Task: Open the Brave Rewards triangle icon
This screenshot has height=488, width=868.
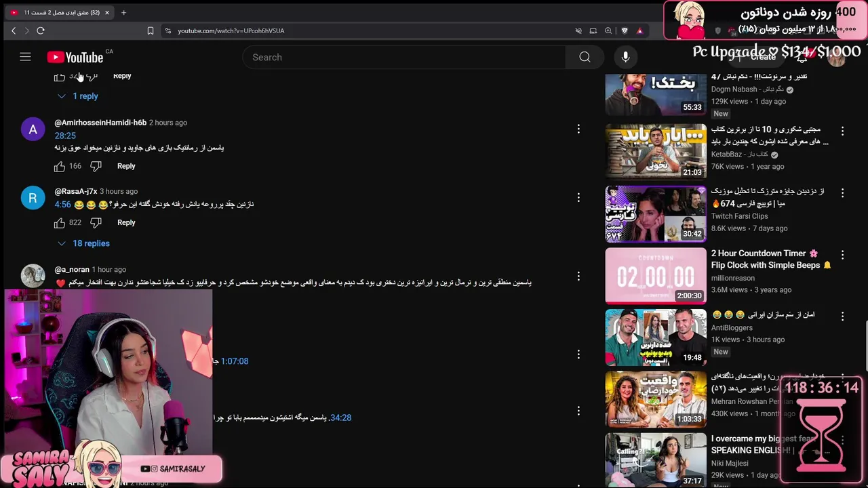Action: pos(639,30)
